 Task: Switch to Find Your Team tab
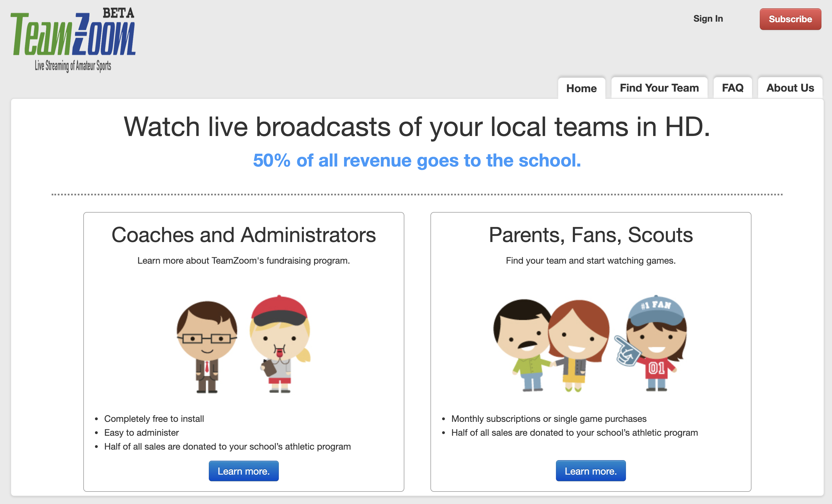[x=659, y=88]
